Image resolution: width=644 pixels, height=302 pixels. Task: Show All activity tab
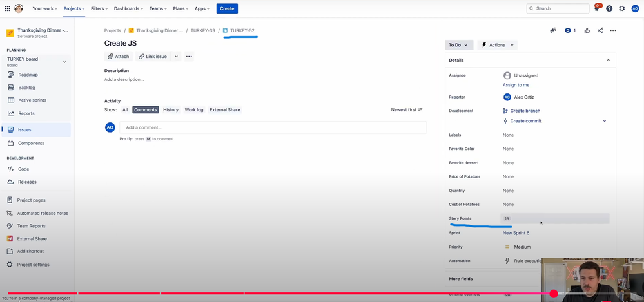[x=125, y=110]
